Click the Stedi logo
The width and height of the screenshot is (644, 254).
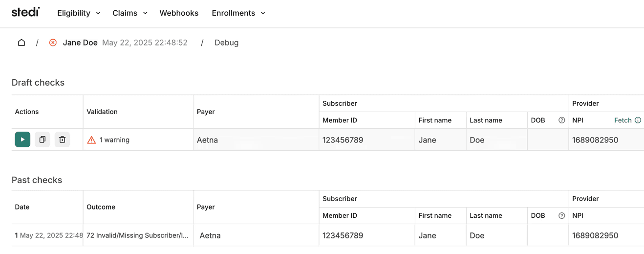(25, 12)
